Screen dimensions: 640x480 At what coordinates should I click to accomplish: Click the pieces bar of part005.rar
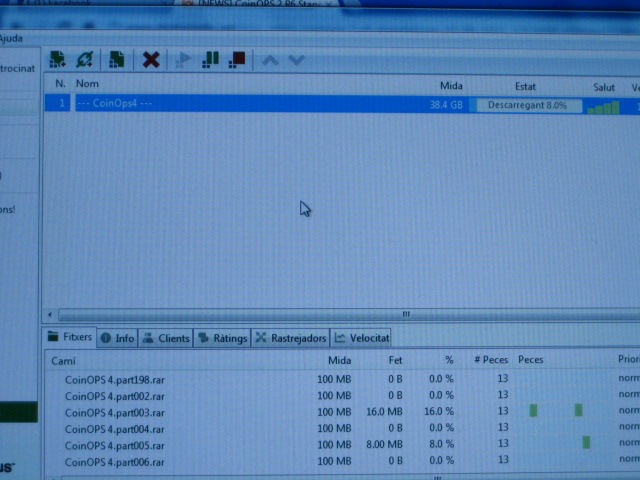(x=563, y=443)
